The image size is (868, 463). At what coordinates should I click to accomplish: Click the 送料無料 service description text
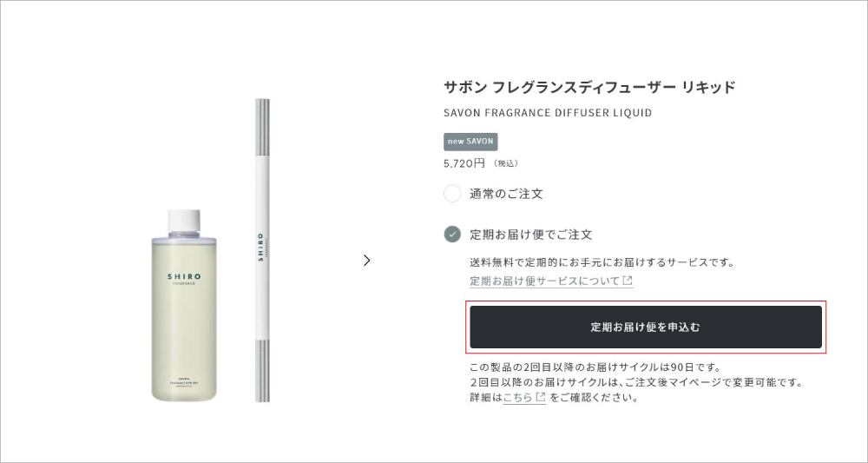[x=602, y=262]
